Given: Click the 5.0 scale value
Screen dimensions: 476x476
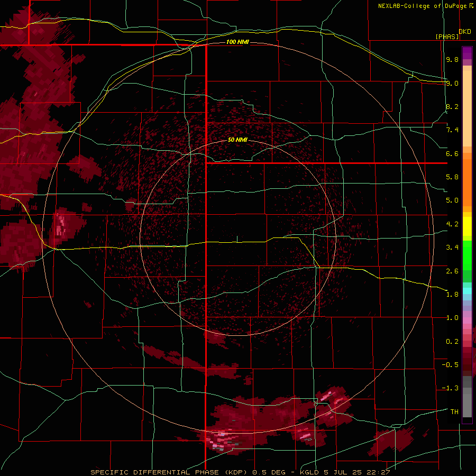Looking at the screenshot, I should (452, 200).
